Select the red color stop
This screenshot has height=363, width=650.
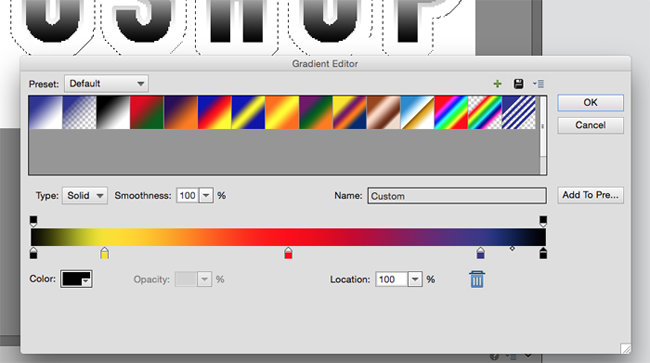tap(288, 253)
